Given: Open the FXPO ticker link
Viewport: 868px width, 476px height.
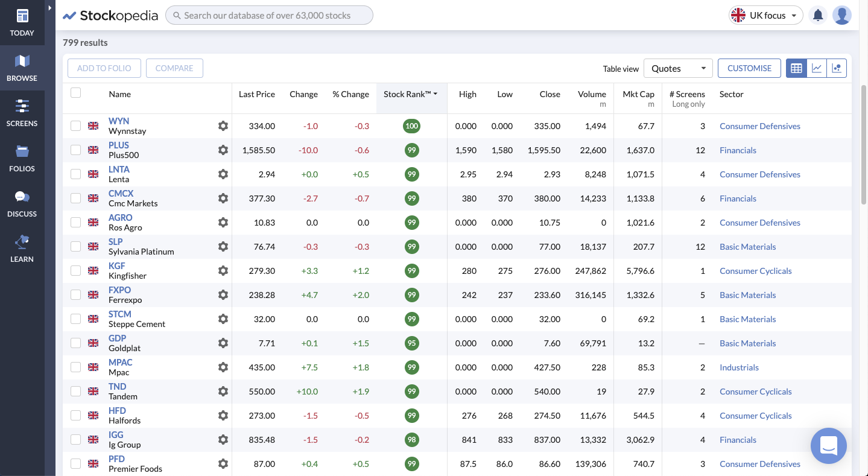Looking at the screenshot, I should [x=119, y=290].
